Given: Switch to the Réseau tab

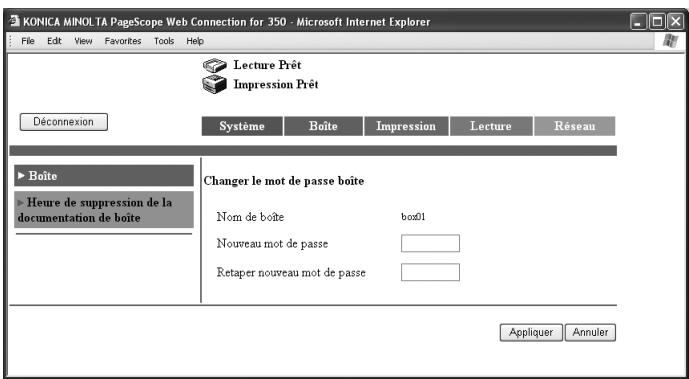Looking at the screenshot, I should (574, 126).
